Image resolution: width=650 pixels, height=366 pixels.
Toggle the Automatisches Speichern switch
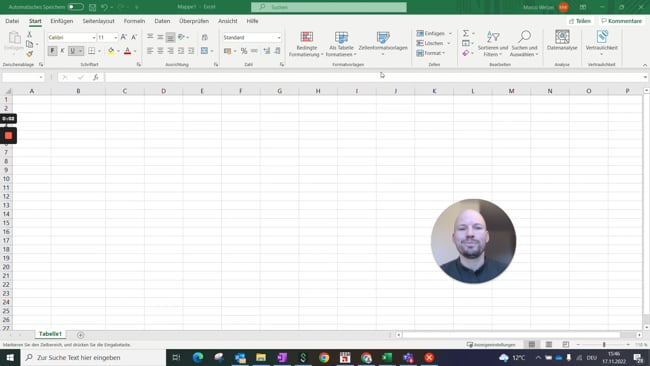[x=75, y=7]
